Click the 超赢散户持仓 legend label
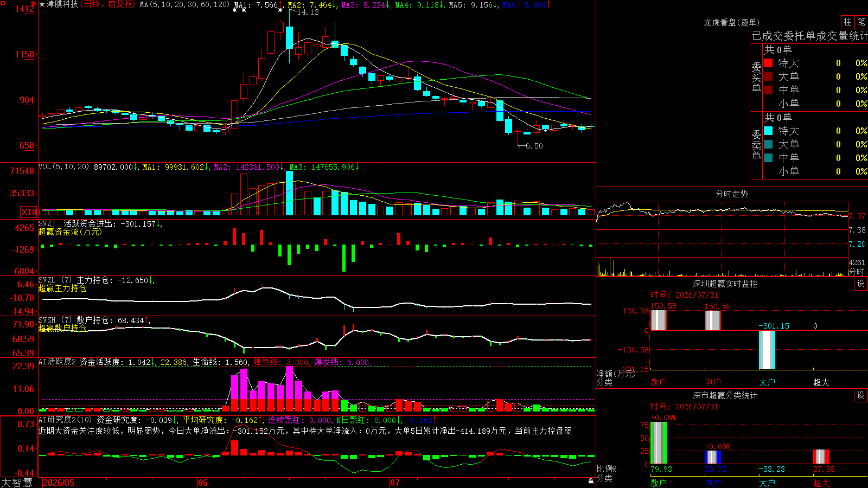Screen dimensions: 868x488 click(x=62, y=328)
